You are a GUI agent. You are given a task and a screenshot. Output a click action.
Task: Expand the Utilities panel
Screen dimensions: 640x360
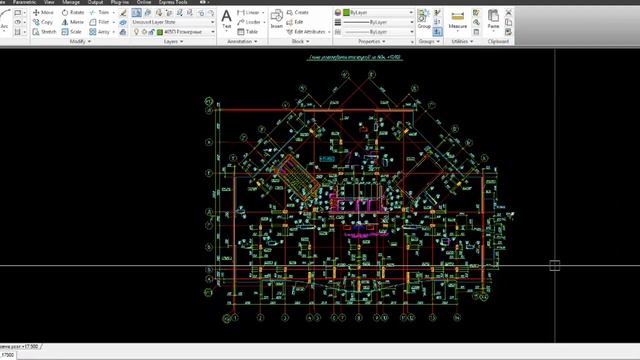coord(462,42)
